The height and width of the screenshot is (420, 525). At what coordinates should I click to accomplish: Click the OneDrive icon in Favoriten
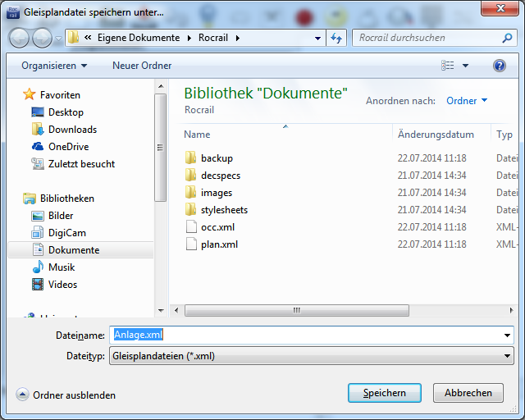38,147
